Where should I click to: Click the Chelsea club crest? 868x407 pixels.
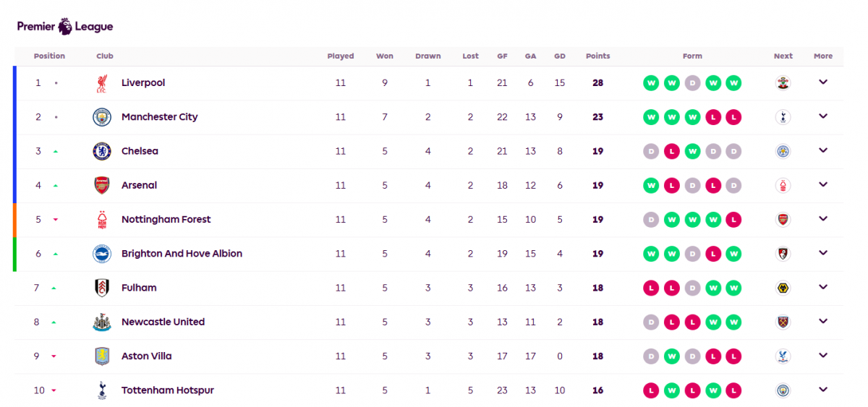(x=102, y=151)
